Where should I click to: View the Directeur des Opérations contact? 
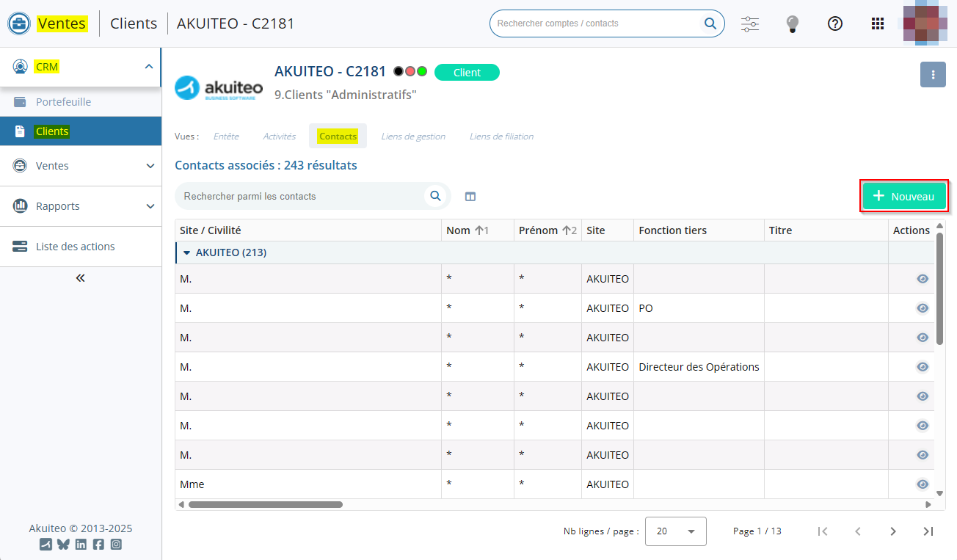tap(923, 367)
